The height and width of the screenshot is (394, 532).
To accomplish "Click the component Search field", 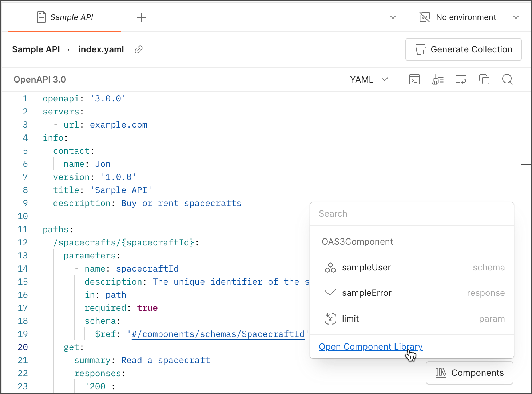I will pos(412,214).
